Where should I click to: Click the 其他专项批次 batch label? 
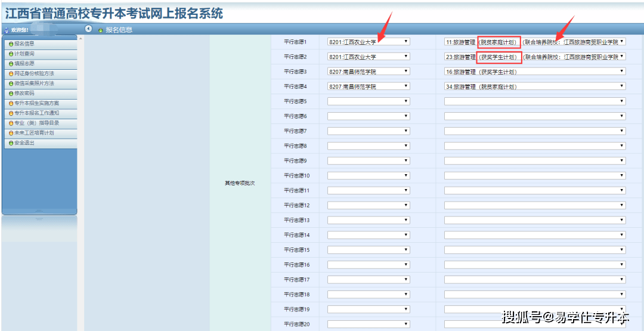pos(240,184)
